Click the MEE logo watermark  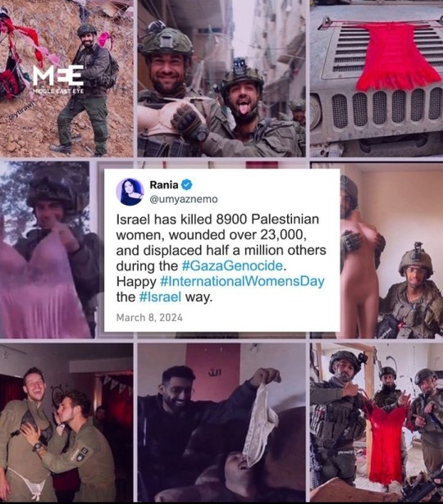point(58,75)
